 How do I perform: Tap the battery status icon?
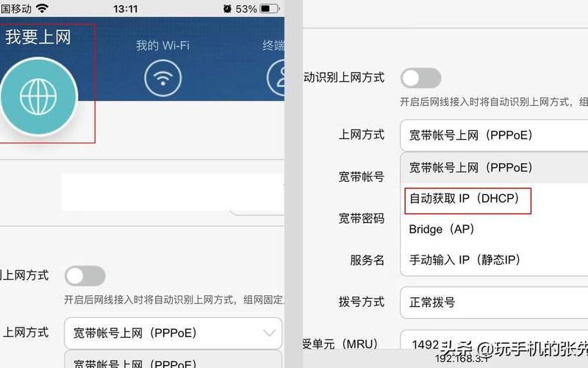pos(270,8)
